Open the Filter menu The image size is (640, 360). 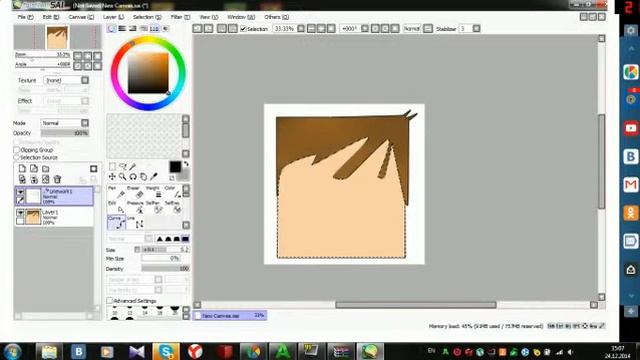tap(180, 17)
